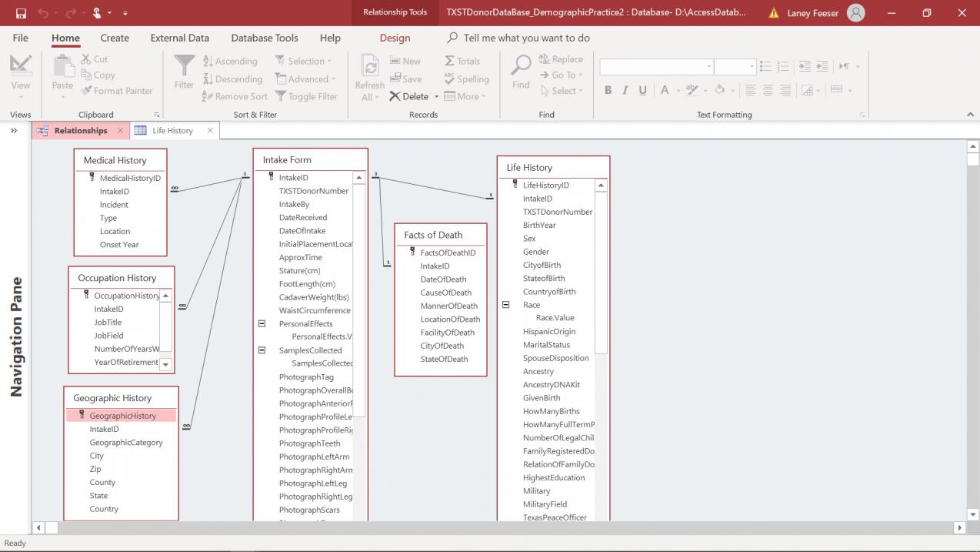Image resolution: width=980 pixels, height=552 pixels.
Task: Open the font name dropdown
Action: [708, 67]
